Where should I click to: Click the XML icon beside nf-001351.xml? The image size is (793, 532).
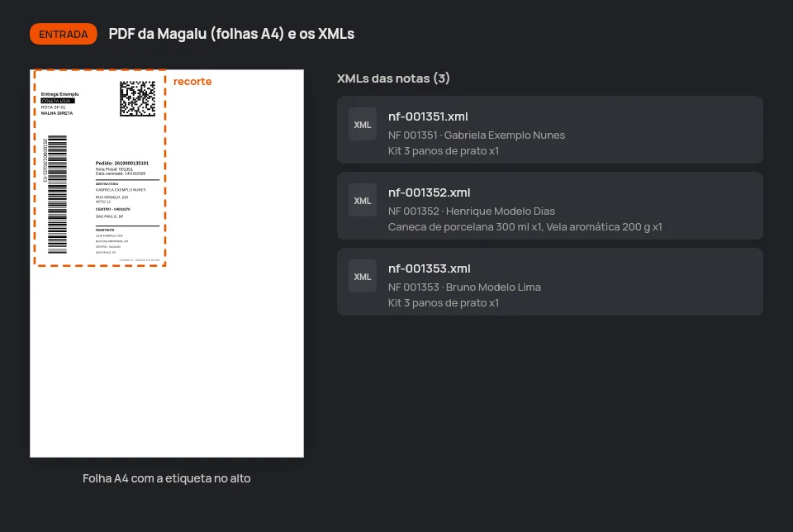click(x=363, y=125)
